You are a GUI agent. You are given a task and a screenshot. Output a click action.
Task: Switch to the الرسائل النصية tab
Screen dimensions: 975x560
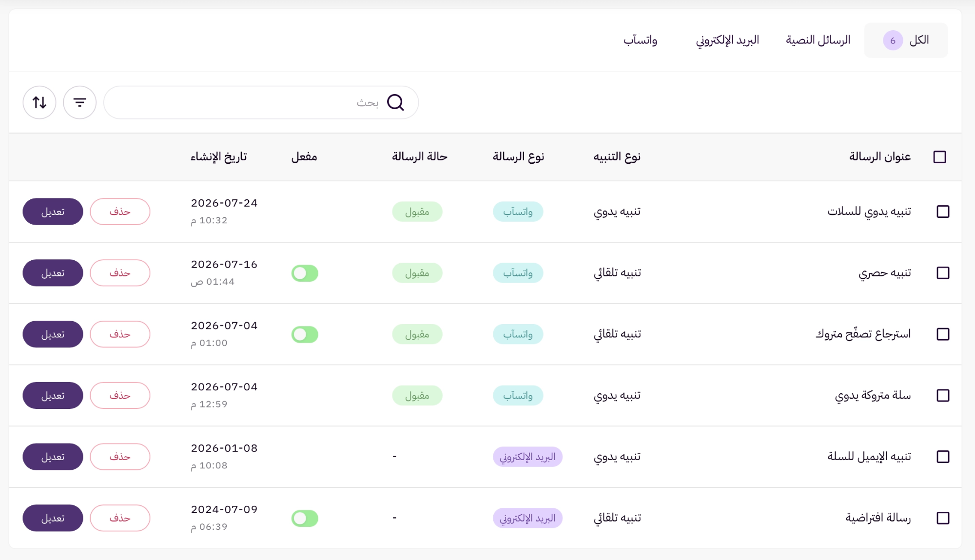(x=818, y=40)
